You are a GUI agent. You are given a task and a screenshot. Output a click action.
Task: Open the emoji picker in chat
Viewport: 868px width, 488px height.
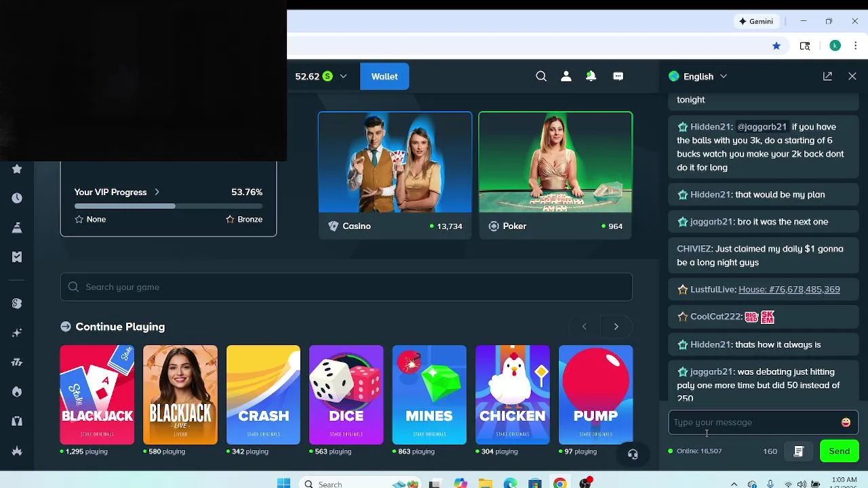846,422
